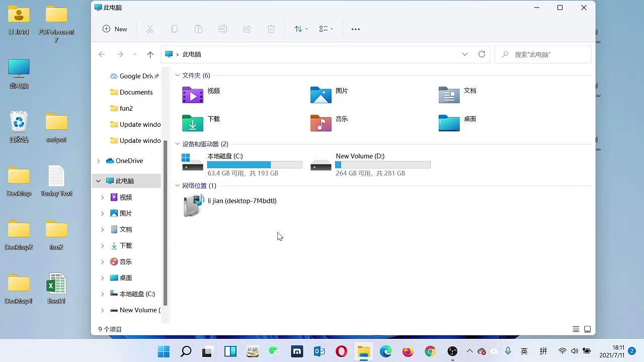Select li jian (desktop-7f4bdtl) network location

pyautogui.click(x=230, y=206)
